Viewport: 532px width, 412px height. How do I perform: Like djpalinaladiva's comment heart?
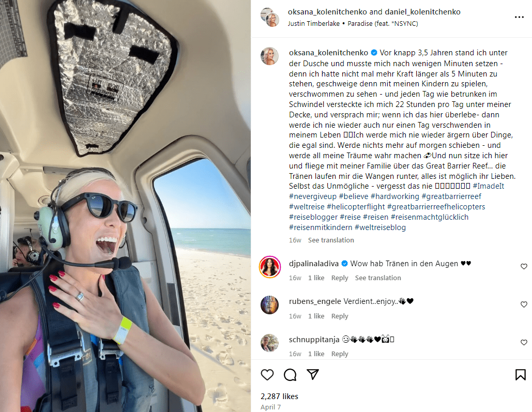pos(524,266)
